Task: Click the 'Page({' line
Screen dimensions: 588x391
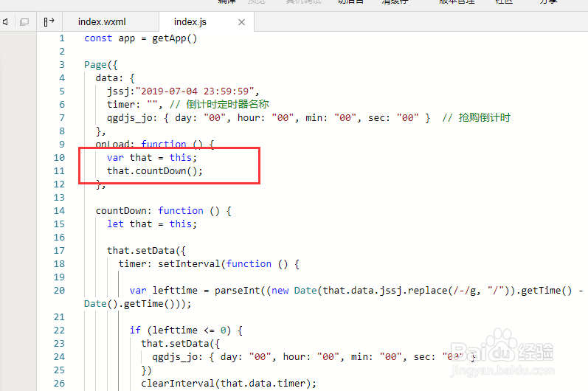Action: pyautogui.click(x=101, y=65)
